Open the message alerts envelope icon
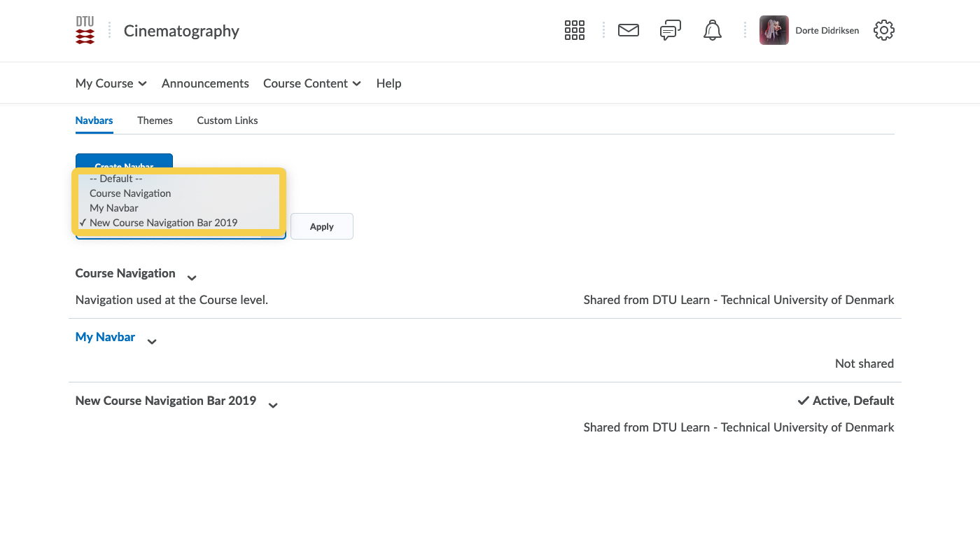The width and height of the screenshot is (980, 552). click(x=628, y=30)
